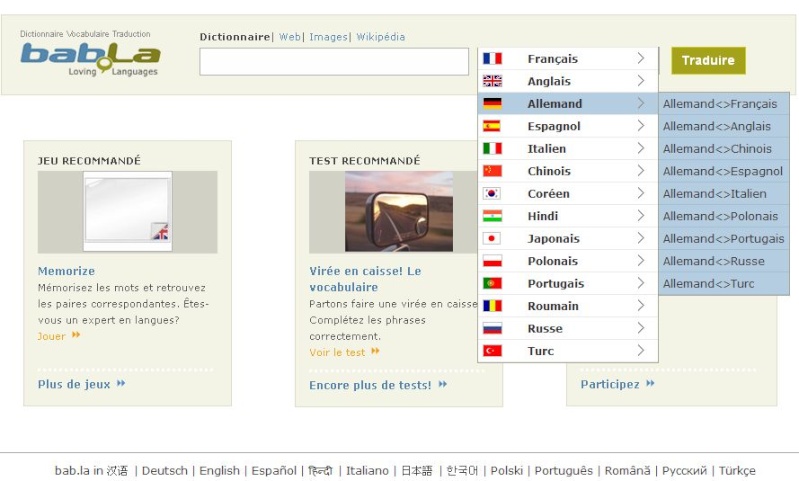Click the Spanish flag icon

pyautogui.click(x=492, y=126)
